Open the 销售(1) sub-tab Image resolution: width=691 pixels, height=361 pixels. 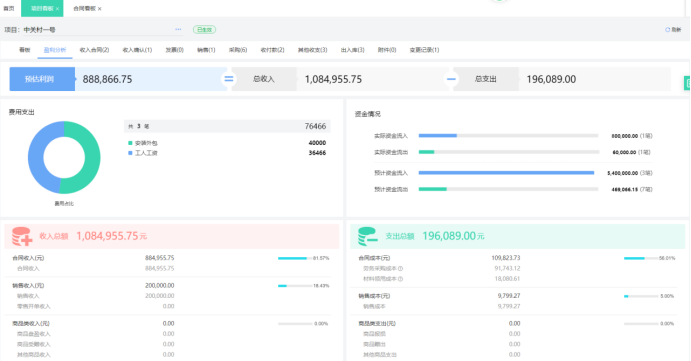tap(206, 50)
